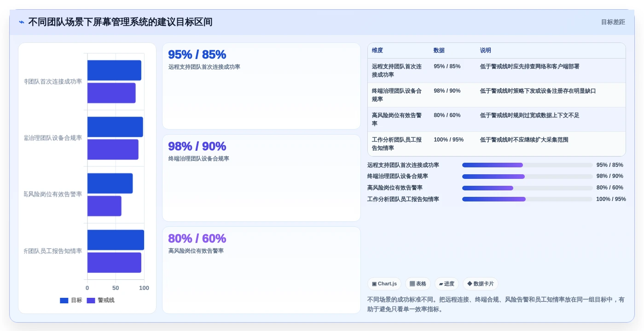Click the card caption 终端治理团队设备合规率
644x331 pixels.
point(198,159)
